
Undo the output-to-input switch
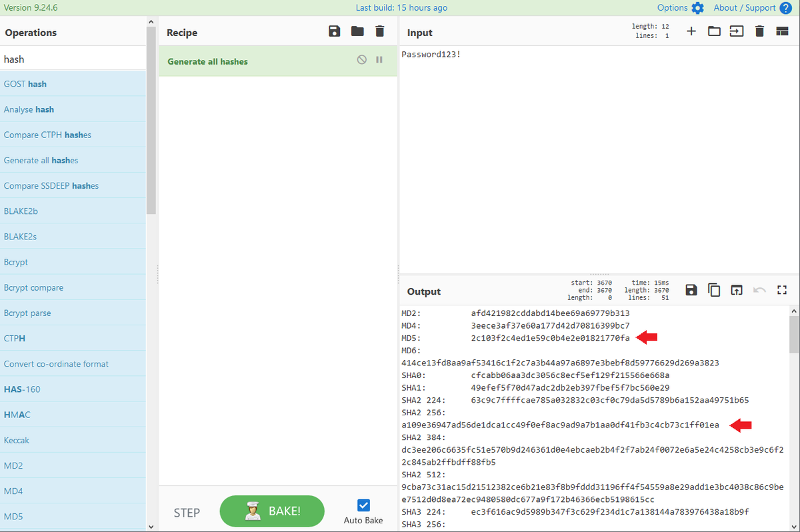click(x=759, y=290)
